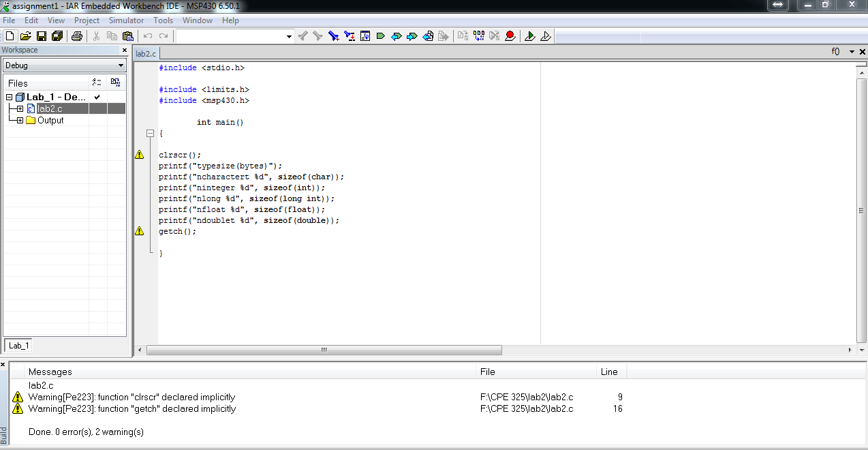This screenshot has width=868, height=450.
Task: Expand the Output folder node
Action: tap(20, 121)
